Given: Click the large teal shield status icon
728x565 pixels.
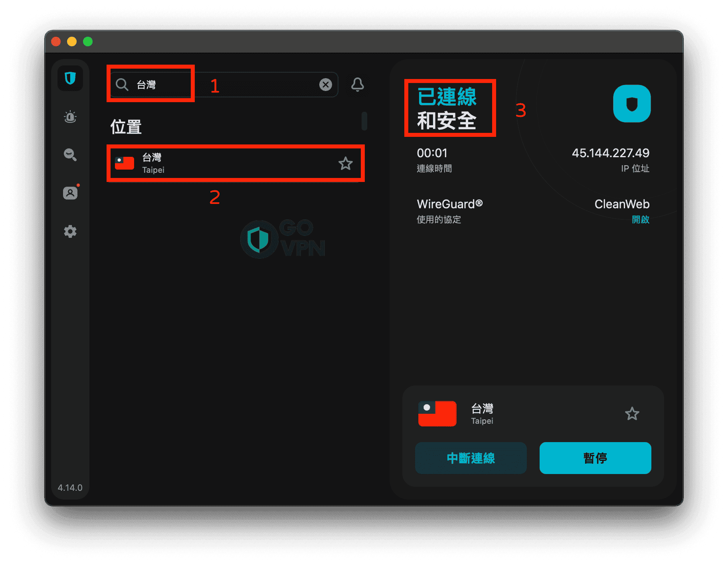Looking at the screenshot, I should pos(631,104).
